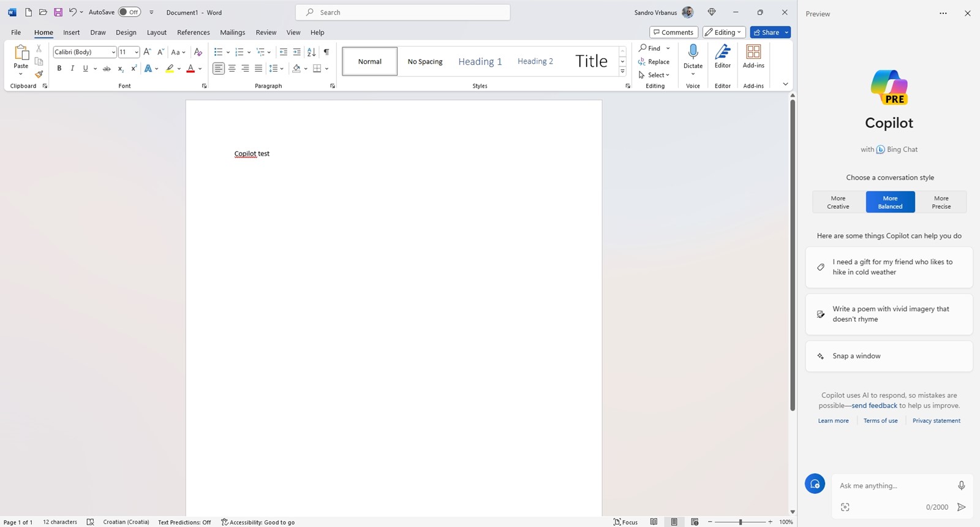The height and width of the screenshot is (527, 980).
Task: Toggle align left formatting
Action: click(219, 69)
